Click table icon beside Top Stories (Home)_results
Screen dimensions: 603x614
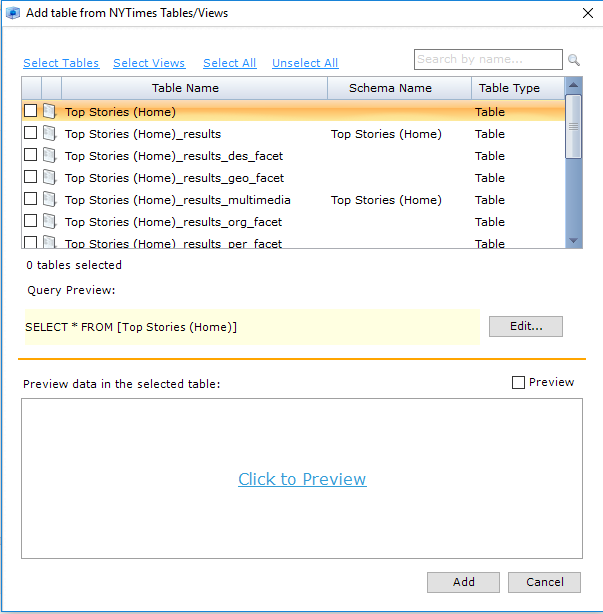pos(49,133)
